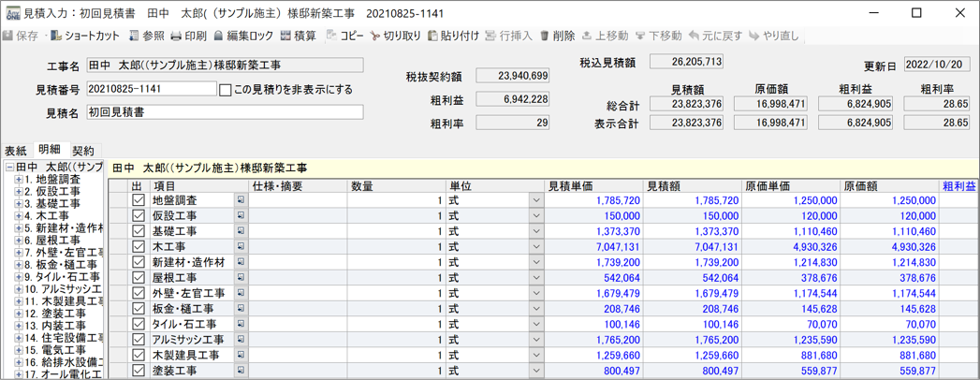The image size is (980, 380).
Task: Click the Reference (参照) toolbar icon
Action: tap(134, 37)
